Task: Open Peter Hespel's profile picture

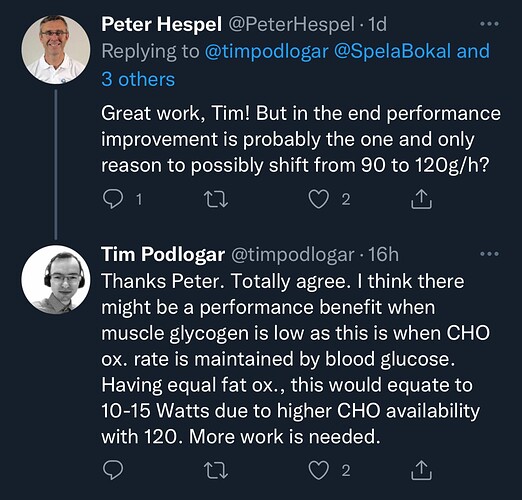Action: (x=56, y=49)
